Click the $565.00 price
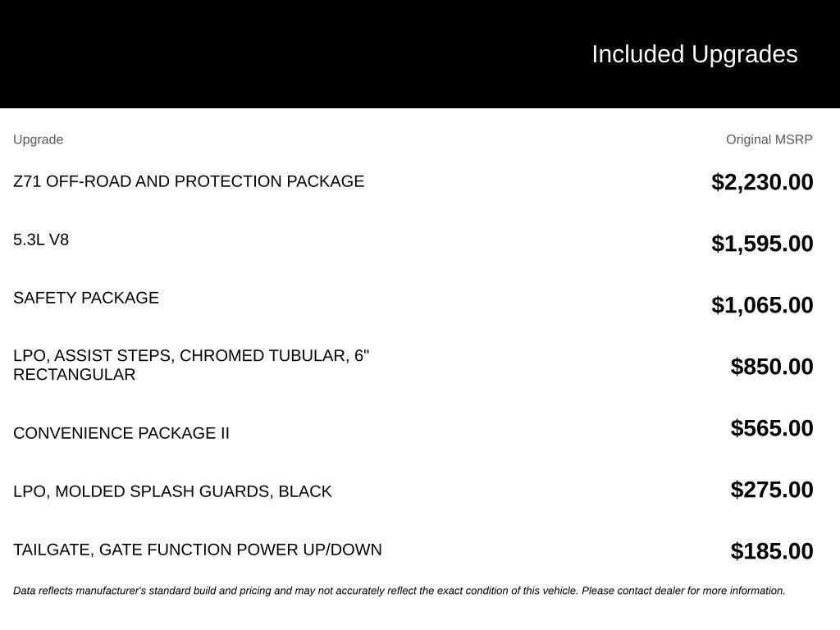The height and width of the screenshot is (630, 840). point(771,428)
